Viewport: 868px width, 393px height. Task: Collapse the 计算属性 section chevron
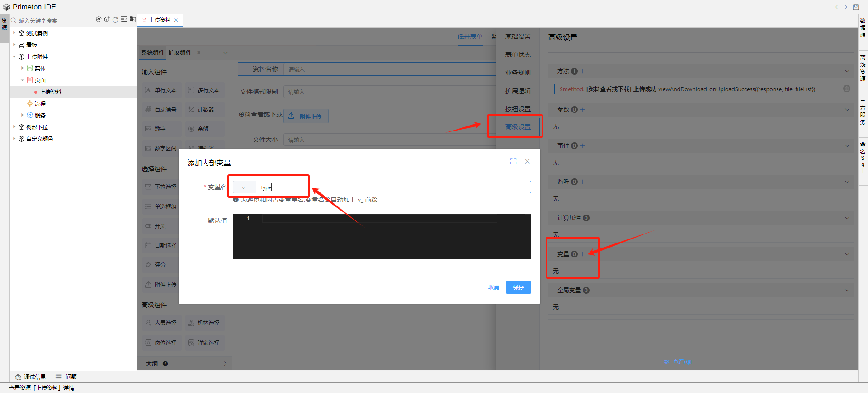coord(847,218)
